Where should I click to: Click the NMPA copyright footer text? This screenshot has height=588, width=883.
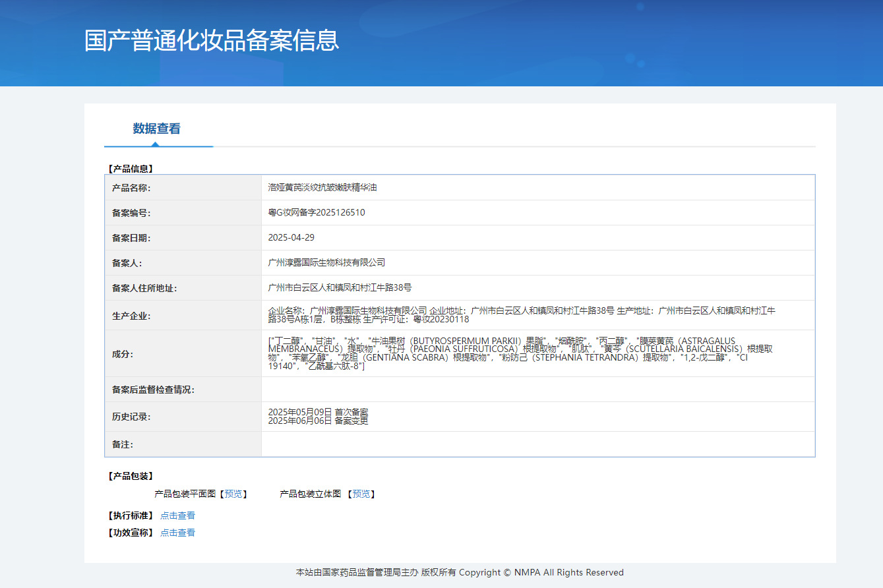point(460,572)
